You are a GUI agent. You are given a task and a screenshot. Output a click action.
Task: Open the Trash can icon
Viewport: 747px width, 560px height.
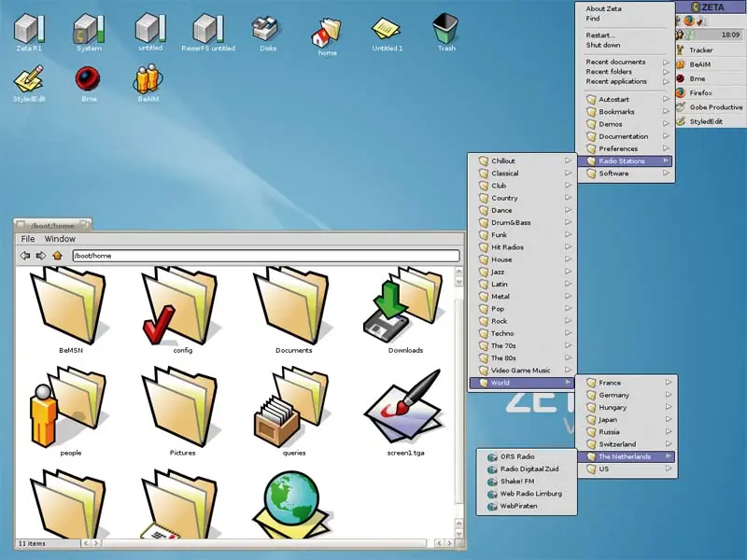pos(446,30)
